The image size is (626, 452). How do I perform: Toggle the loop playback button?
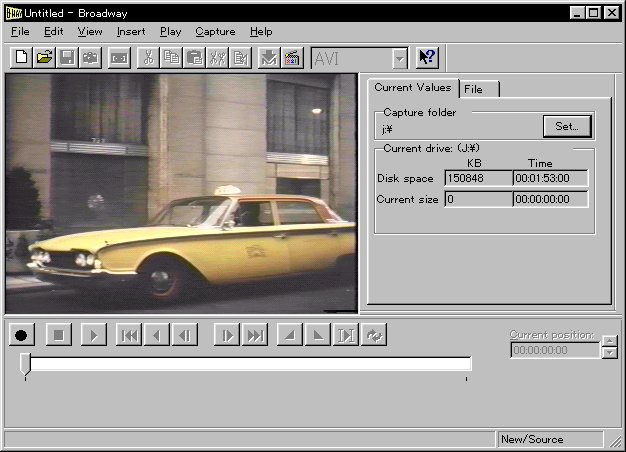pyautogui.click(x=375, y=335)
